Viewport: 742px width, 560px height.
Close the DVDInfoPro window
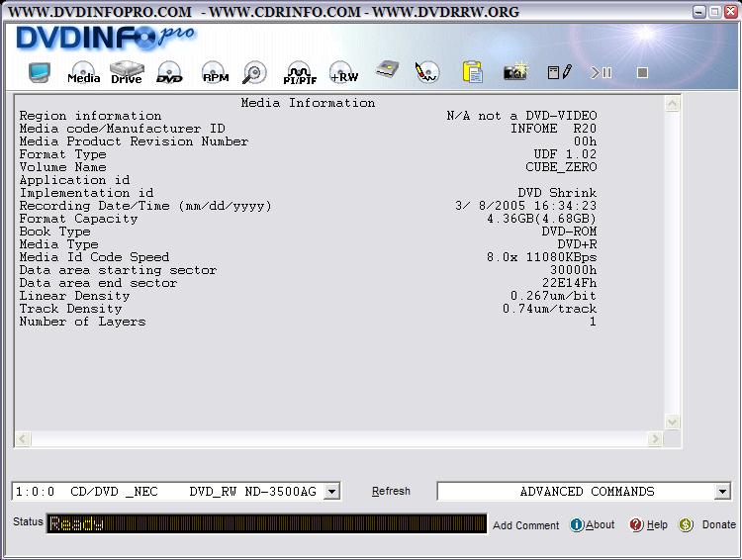(x=731, y=12)
